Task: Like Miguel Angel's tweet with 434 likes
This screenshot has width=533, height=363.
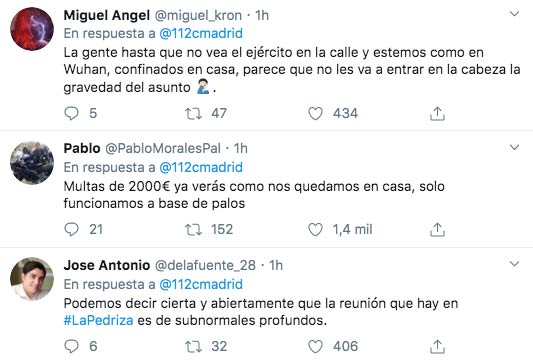Action: click(x=315, y=114)
